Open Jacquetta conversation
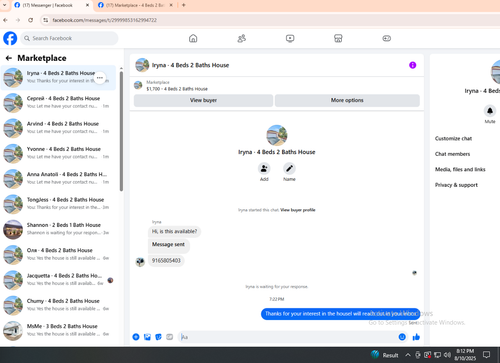Image resolution: width=500 pixels, height=363 pixels. [58, 280]
